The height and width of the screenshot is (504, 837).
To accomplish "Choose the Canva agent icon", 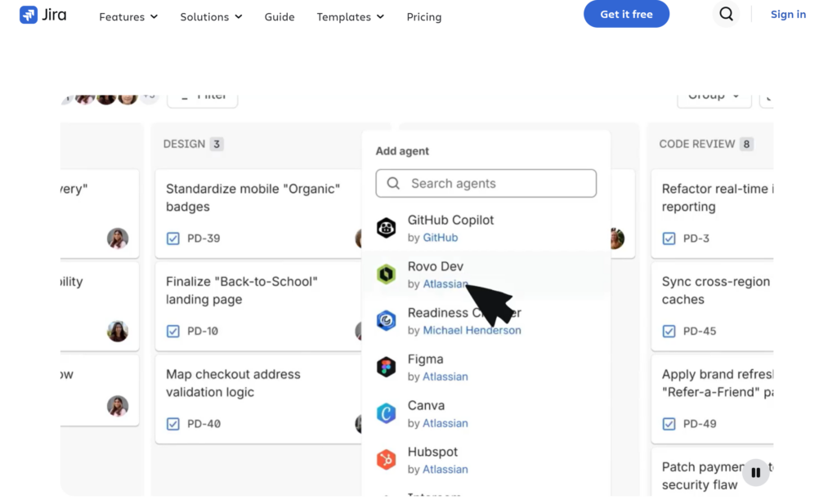I will pos(386,413).
